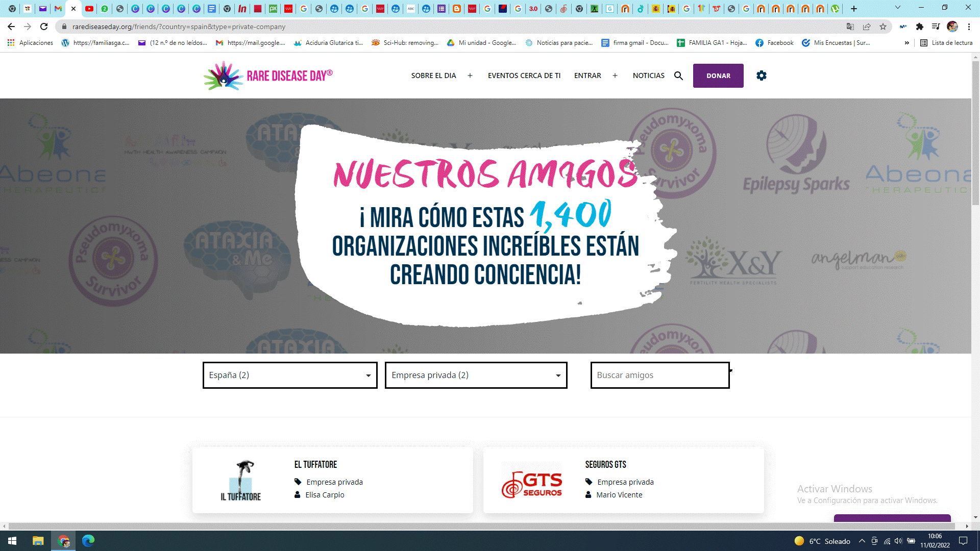Open the Empresa privada (2) type dropdown
Viewport: 980px width, 551px height.
[476, 375]
